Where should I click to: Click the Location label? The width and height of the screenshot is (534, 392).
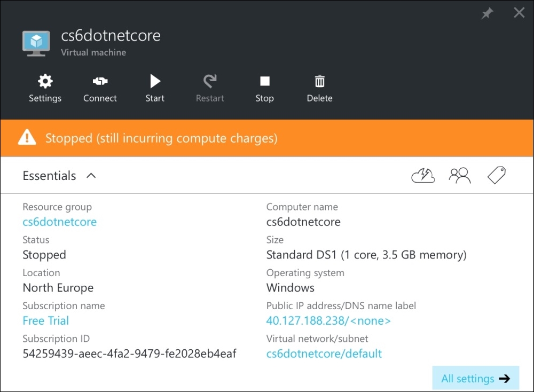click(x=41, y=273)
